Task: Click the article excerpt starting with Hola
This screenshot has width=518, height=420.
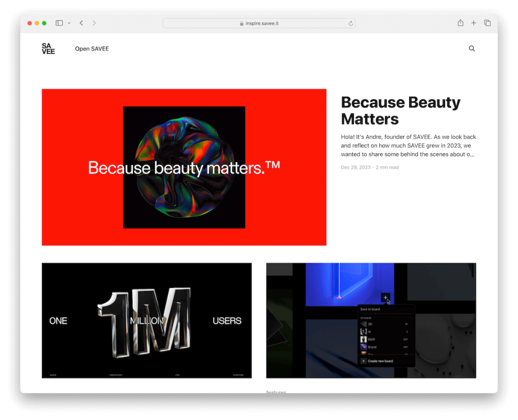Action: click(408, 146)
